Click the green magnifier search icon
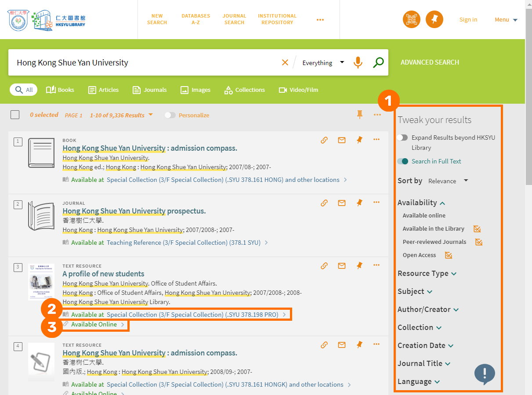Screen dimensions: 532x395 (x=378, y=62)
